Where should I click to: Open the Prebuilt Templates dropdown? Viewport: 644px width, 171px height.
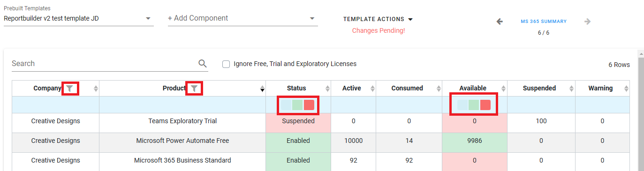click(79, 19)
